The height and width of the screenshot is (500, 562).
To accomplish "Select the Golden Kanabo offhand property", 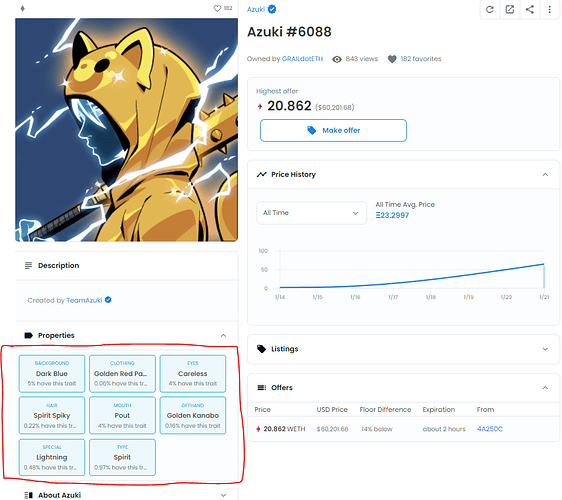I will click(x=193, y=415).
